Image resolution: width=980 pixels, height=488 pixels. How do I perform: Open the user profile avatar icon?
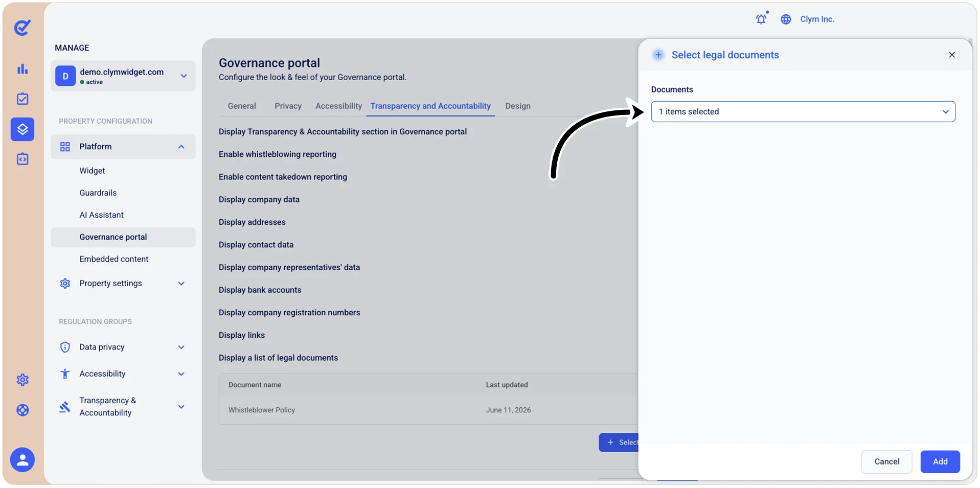(x=22, y=460)
